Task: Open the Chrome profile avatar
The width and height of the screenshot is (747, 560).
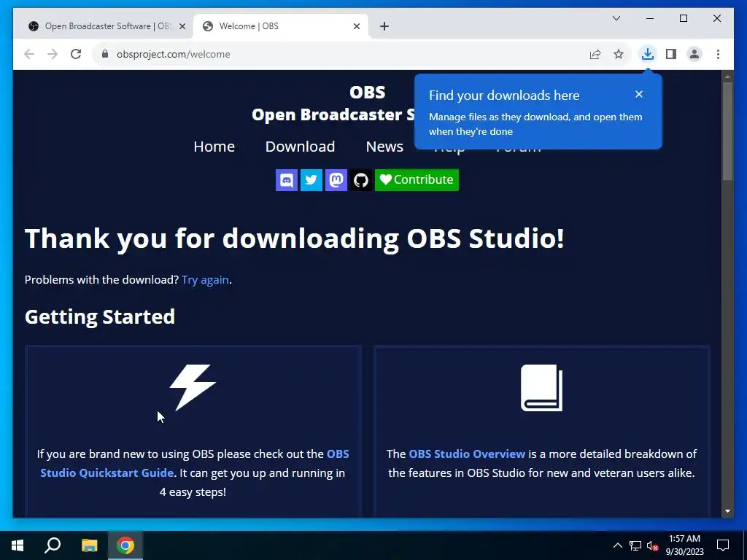Action: click(694, 54)
